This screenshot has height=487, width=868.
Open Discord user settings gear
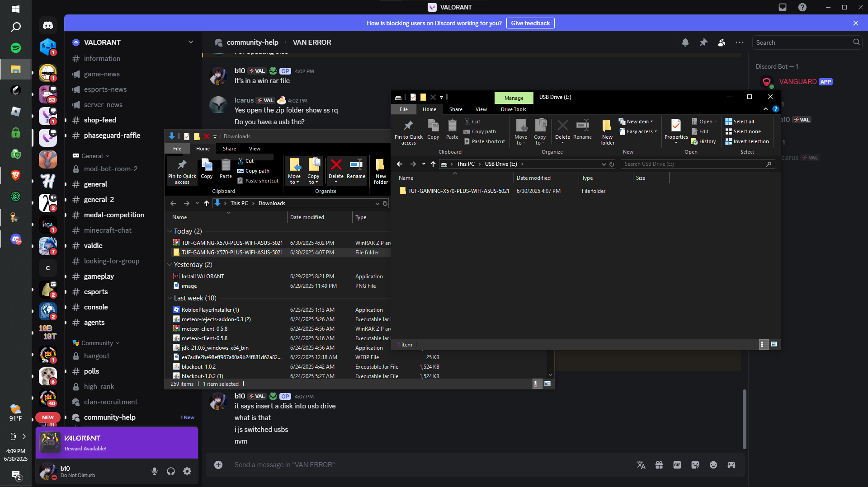(x=187, y=471)
